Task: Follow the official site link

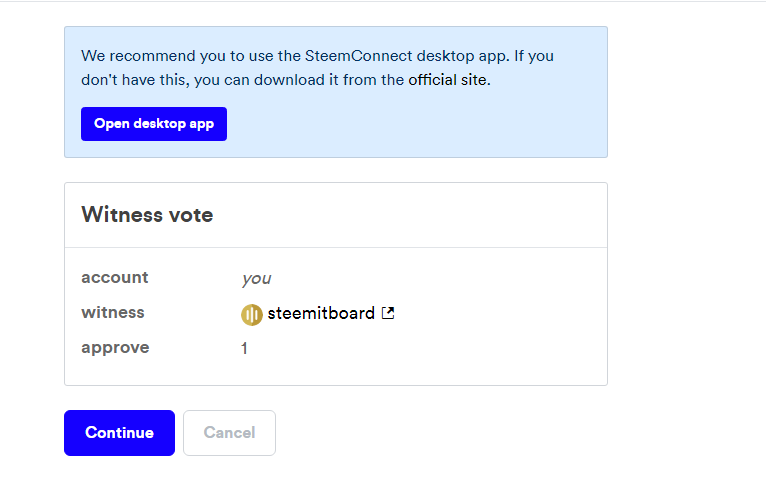Action: click(448, 80)
